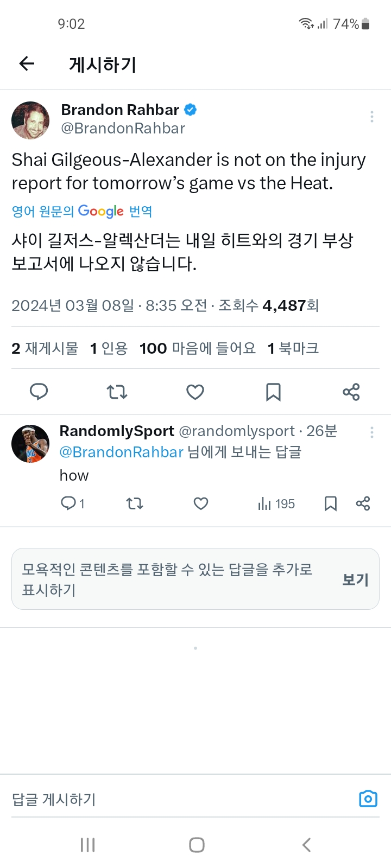This screenshot has height=868, width=391.
Task: Share the main tweet using the share icon
Action: [x=351, y=391]
